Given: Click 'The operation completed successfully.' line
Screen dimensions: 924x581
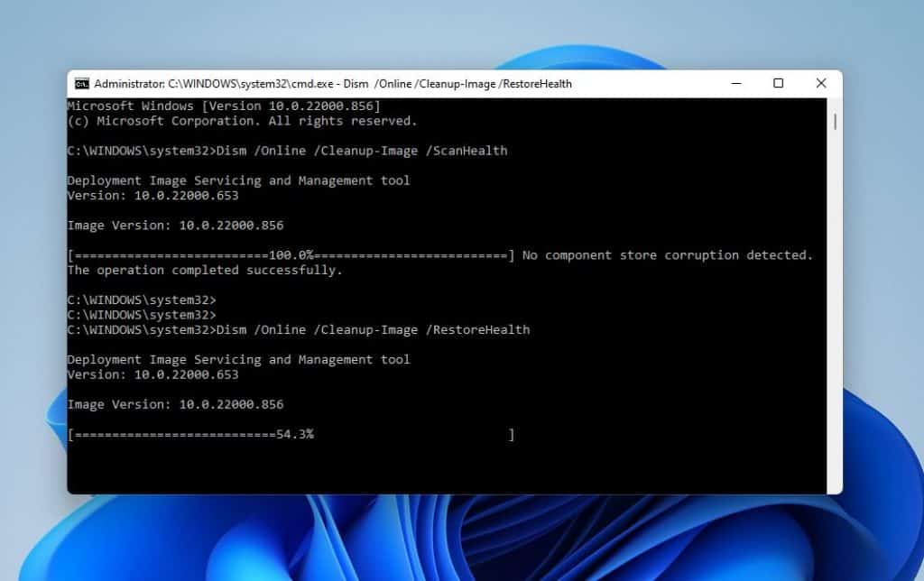Looking at the screenshot, I should click(205, 271).
